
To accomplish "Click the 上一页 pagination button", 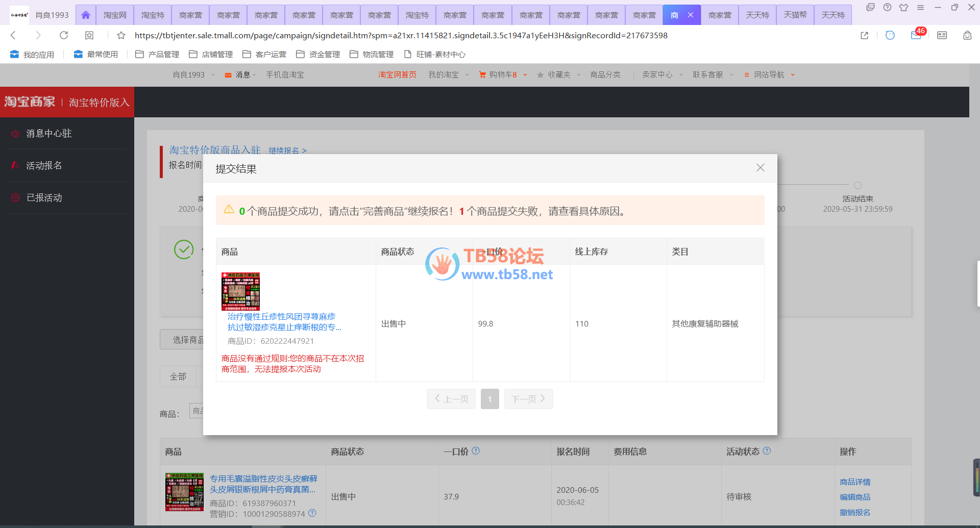I will 451,399.
